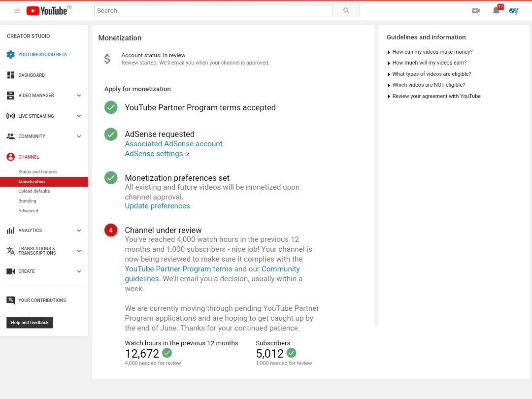The height and width of the screenshot is (399, 532).
Task: Expand the Video Manager section chevron
Action: click(x=79, y=96)
